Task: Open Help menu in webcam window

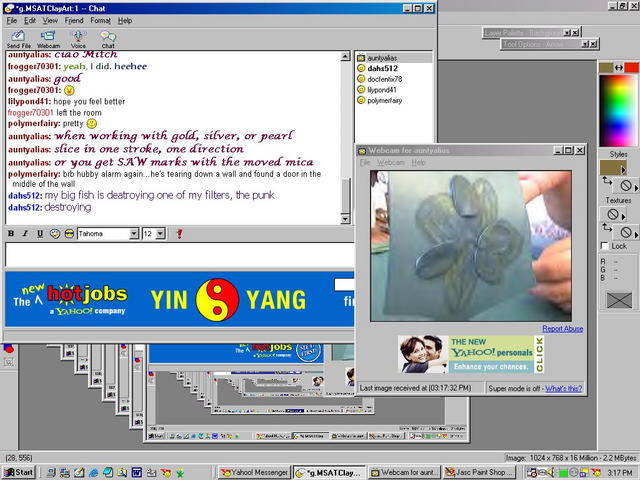Action: (x=418, y=162)
